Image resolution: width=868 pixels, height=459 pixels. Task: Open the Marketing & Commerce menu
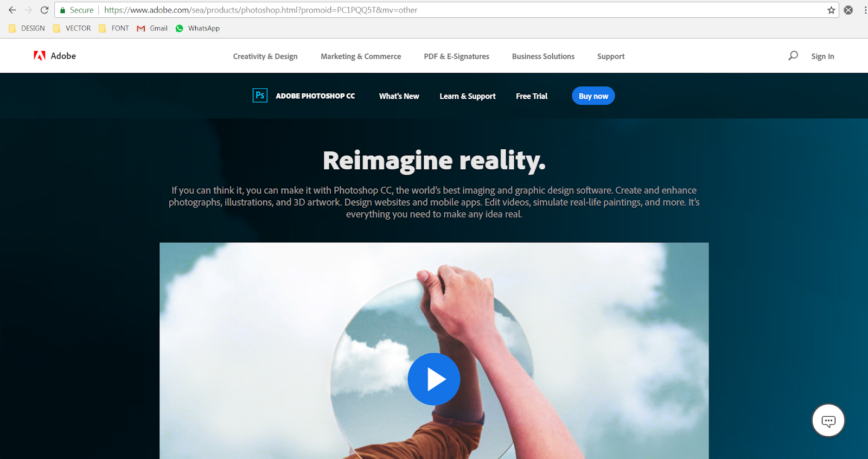point(361,56)
